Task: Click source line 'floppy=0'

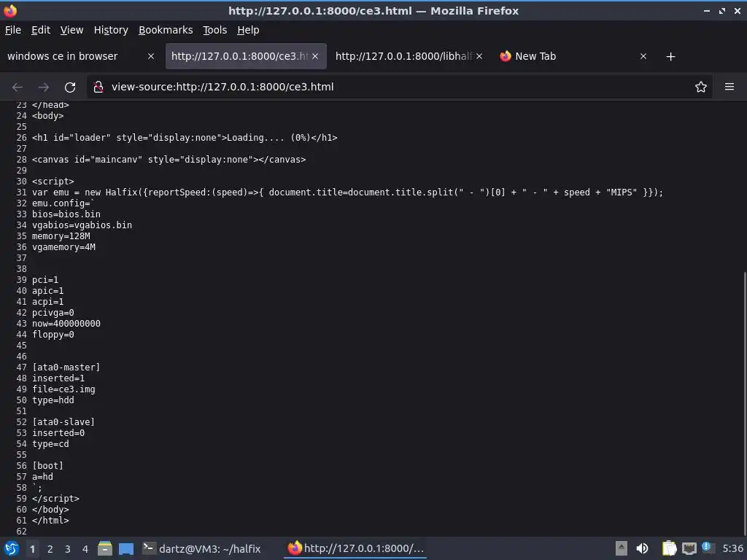Action: pos(53,335)
